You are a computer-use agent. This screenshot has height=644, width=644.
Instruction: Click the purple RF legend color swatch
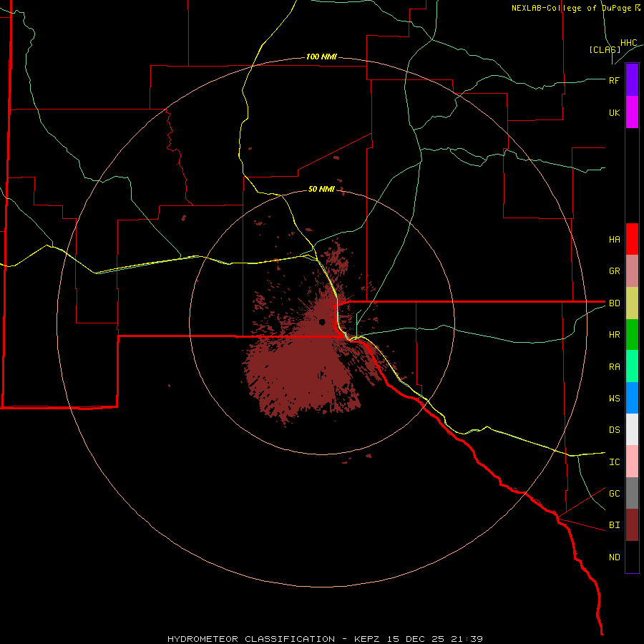(632, 80)
